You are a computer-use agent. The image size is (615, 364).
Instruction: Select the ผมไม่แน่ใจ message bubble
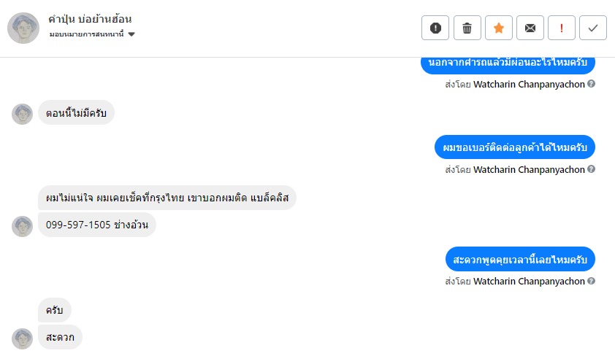point(167,198)
